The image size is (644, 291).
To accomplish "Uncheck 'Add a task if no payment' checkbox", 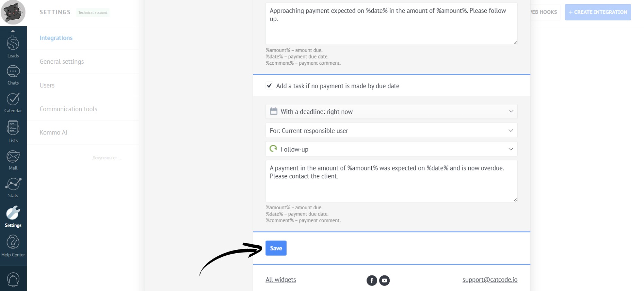I will tap(269, 86).
